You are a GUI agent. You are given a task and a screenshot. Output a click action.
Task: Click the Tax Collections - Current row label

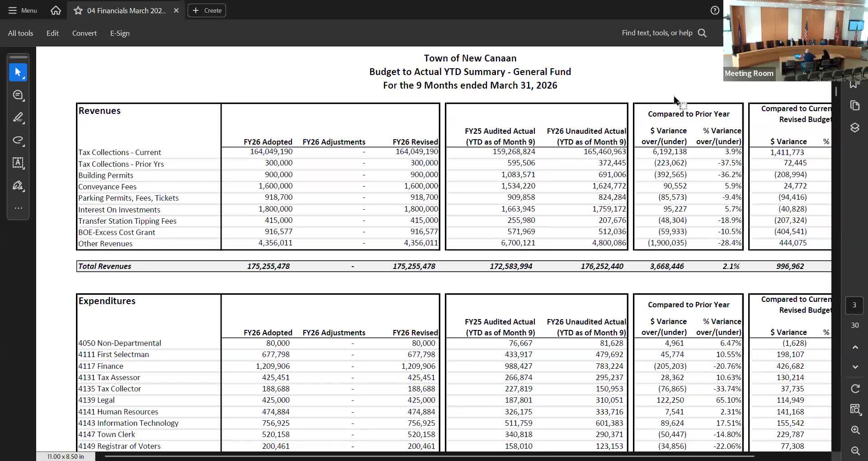pos(119,152)
